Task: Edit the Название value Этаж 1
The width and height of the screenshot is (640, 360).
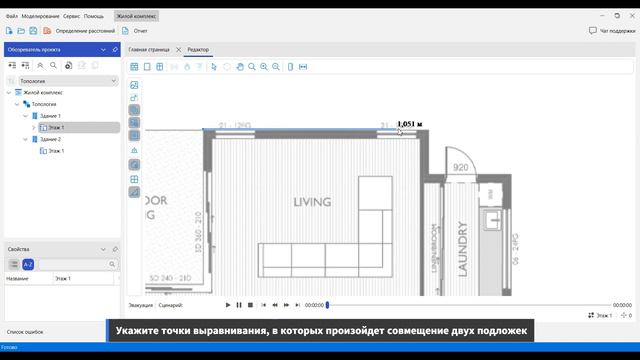Action: coord(84,278)
